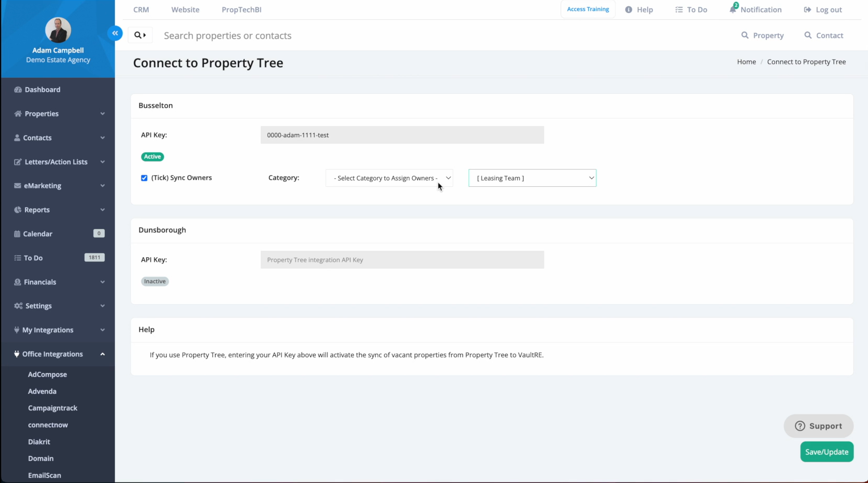Viewport: 868px width, 483px height.
Task: Click the Access Training button
Action: [588, 9]
